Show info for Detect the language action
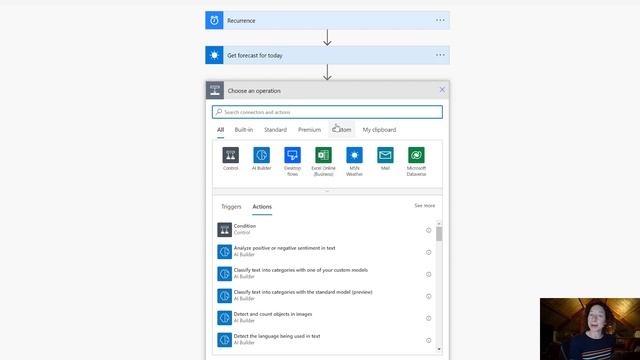This screenshot has width=640, height=360. 429,340
